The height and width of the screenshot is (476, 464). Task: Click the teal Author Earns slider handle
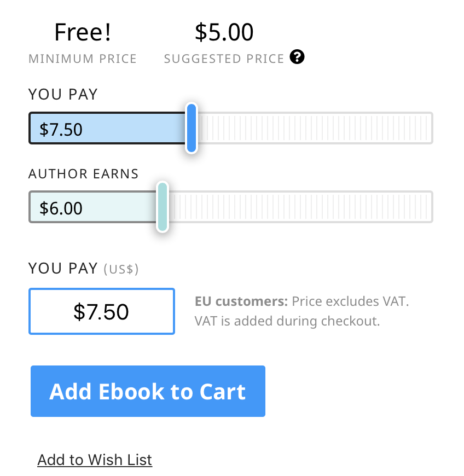[x=162, y=207]
